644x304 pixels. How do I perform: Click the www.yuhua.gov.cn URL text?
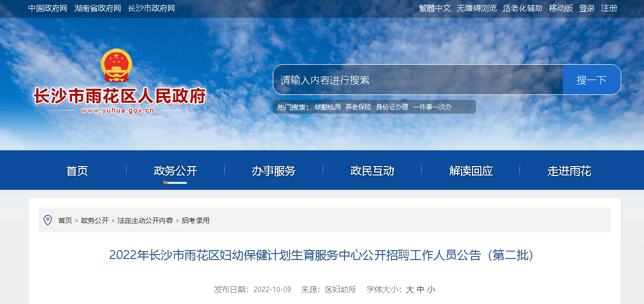118,111
